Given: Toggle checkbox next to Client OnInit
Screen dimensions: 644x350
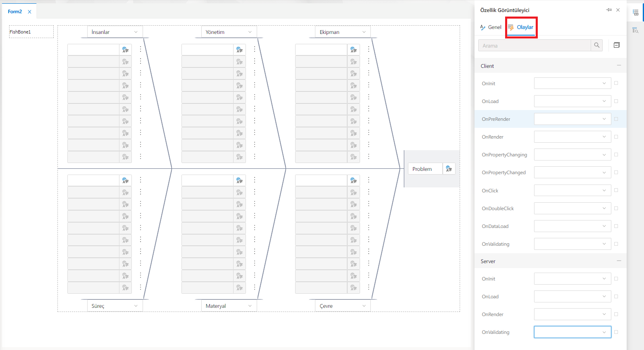Looking at the screenshot, I should coord(616,83).
